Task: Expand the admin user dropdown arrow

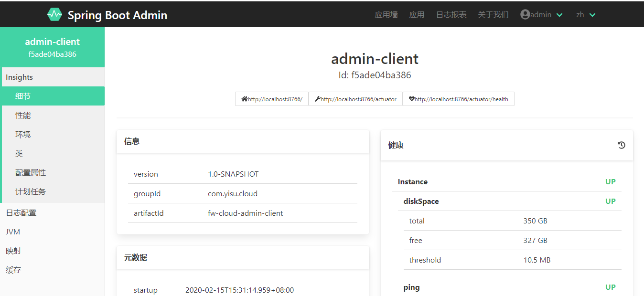Action: (559, 15)
